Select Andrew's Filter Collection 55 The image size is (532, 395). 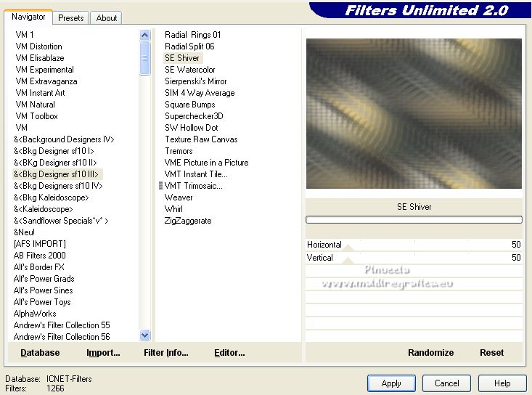(x=62, y=325)
